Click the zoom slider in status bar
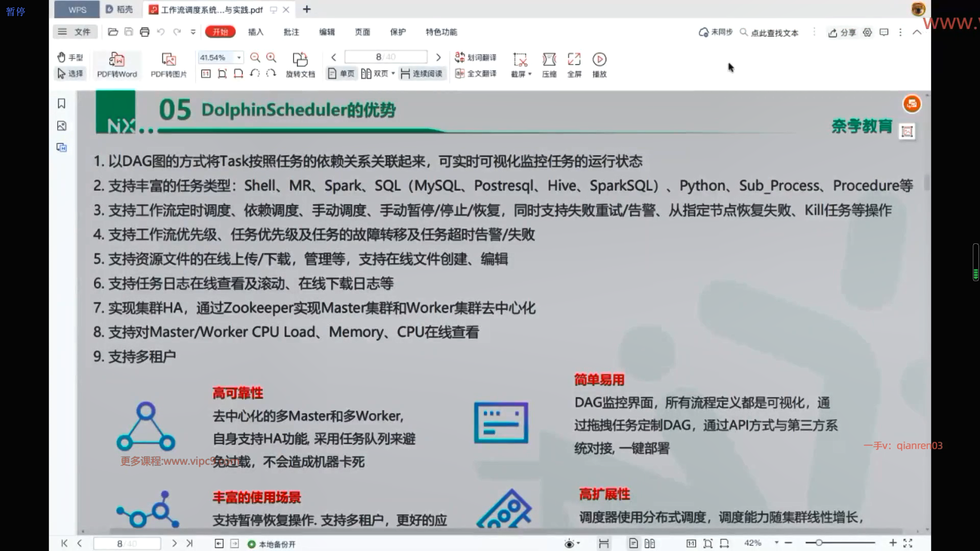This screenshot has width=980, height=551. tap(819, 543)
